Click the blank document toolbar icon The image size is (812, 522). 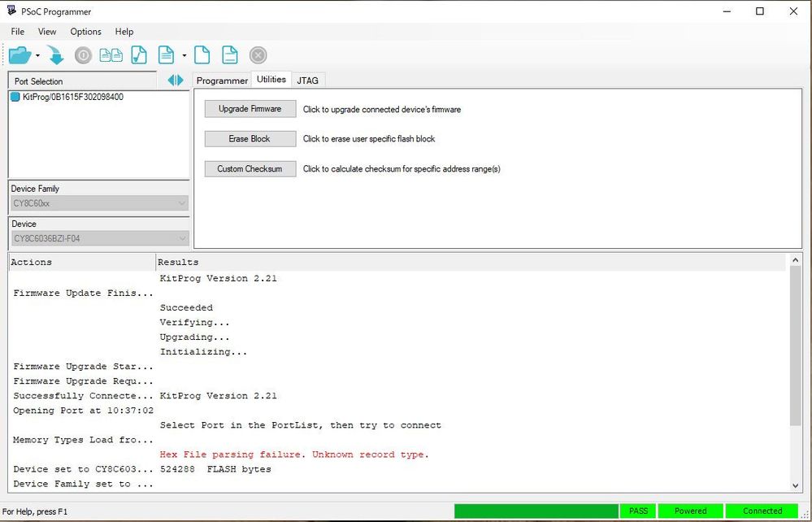click(x=202, y=55)
